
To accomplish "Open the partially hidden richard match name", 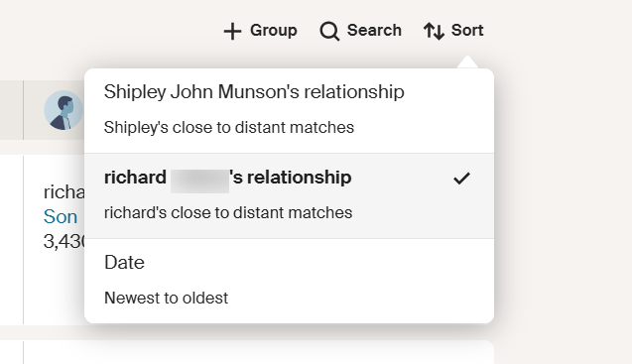I will tap(64, 192).
